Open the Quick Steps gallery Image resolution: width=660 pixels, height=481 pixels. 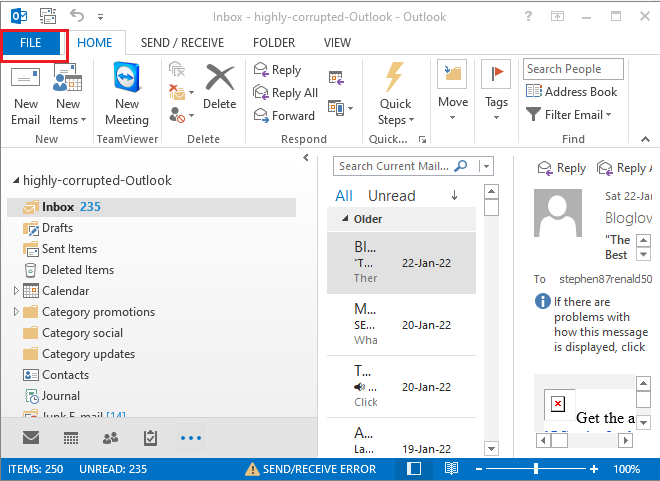tap(395, 95)
